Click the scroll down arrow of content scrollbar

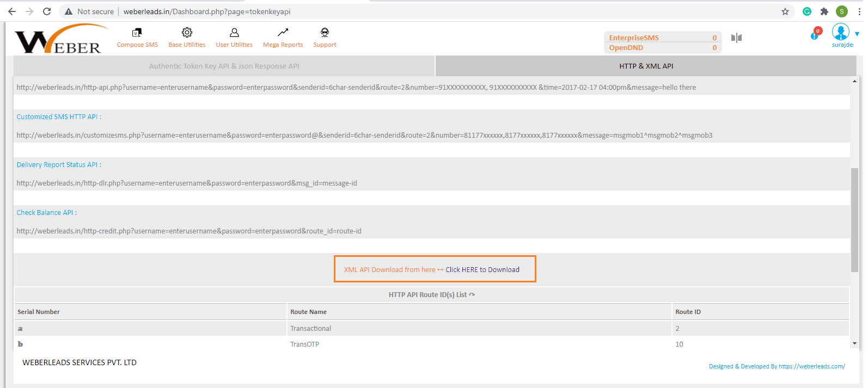pyautogui.click(x=854, y=343)
